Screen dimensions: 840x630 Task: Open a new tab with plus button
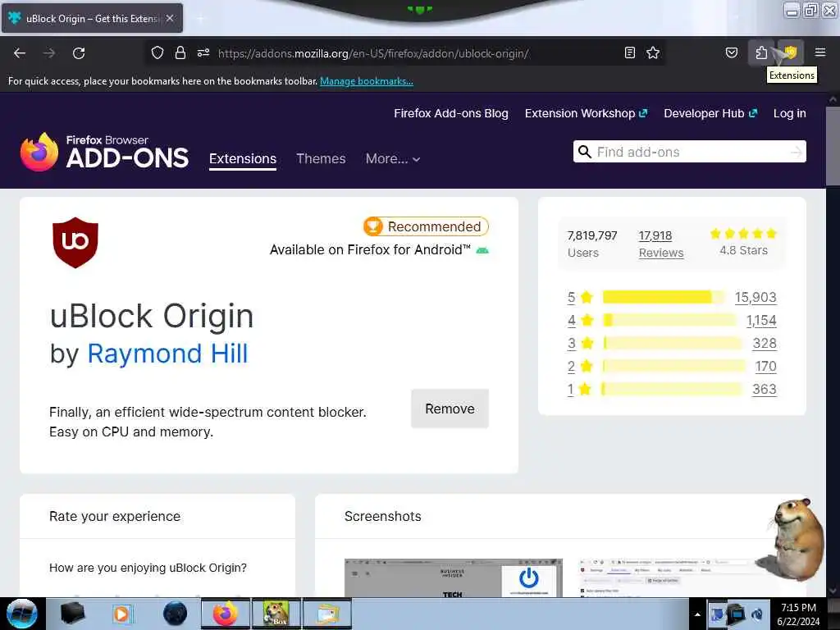(x=200, y=19)
